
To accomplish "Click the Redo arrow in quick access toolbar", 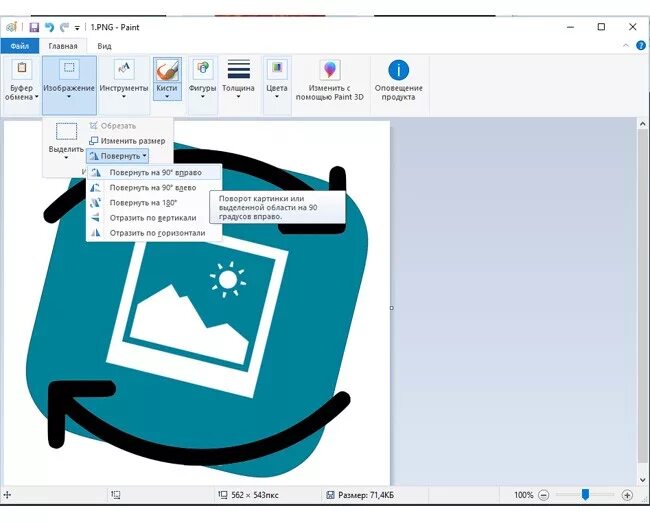I will (x=64, y=27).
